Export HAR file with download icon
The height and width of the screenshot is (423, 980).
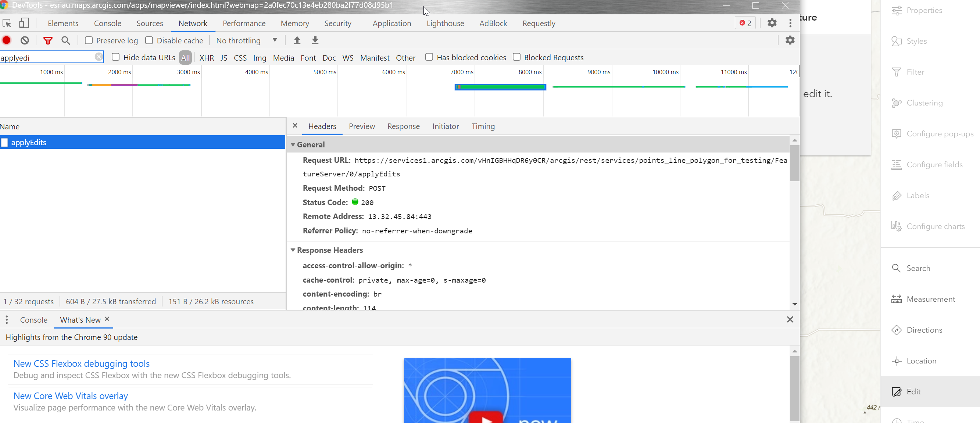(315, 40)
